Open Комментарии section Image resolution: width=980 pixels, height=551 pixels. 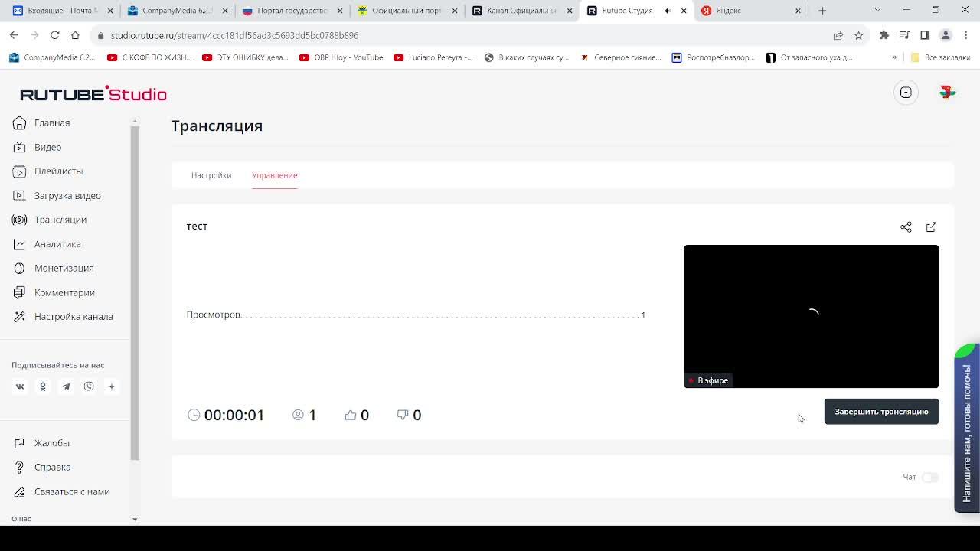64,292
